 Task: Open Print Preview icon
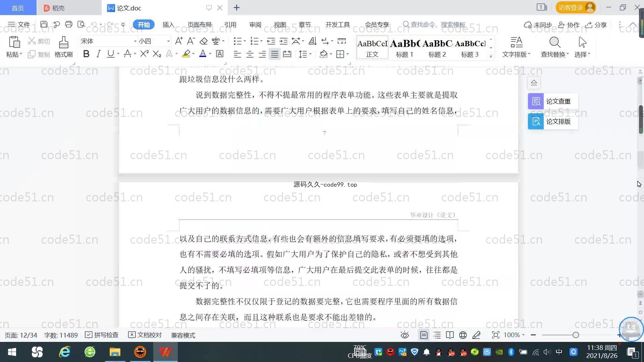point(81,24)
